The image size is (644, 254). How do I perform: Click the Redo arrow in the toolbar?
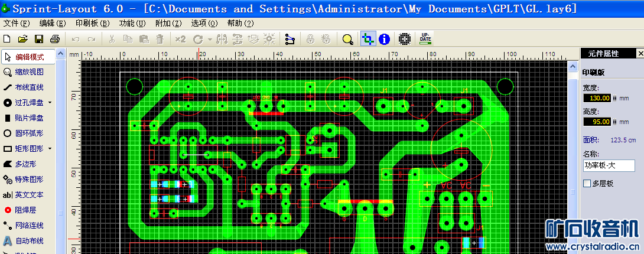coord(92,40)
